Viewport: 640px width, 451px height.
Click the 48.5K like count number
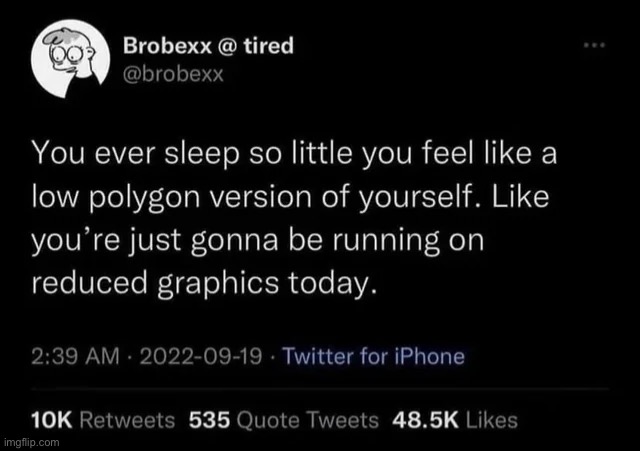(x=423, y=420)
